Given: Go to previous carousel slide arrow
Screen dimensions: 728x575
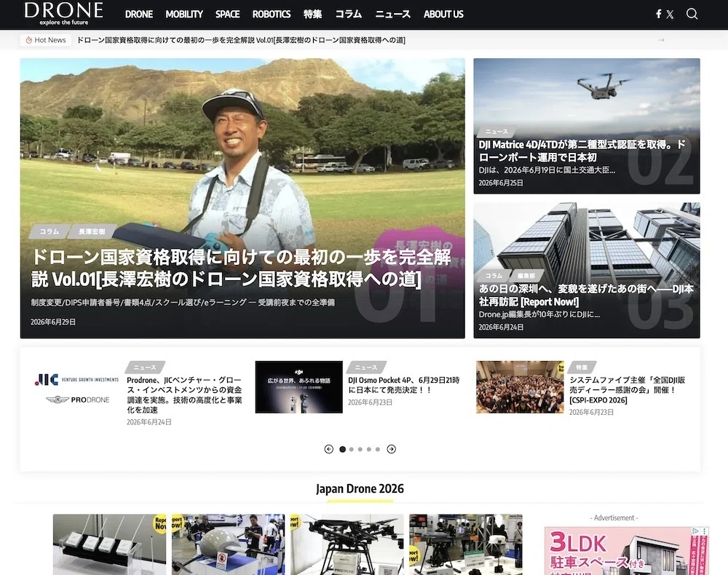Looking at the screenshot, I should pos(329,449).
